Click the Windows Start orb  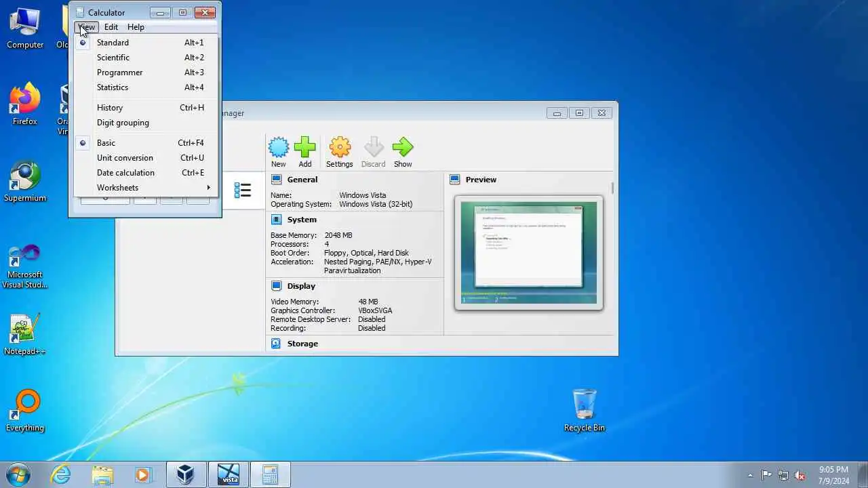point(18,474)
